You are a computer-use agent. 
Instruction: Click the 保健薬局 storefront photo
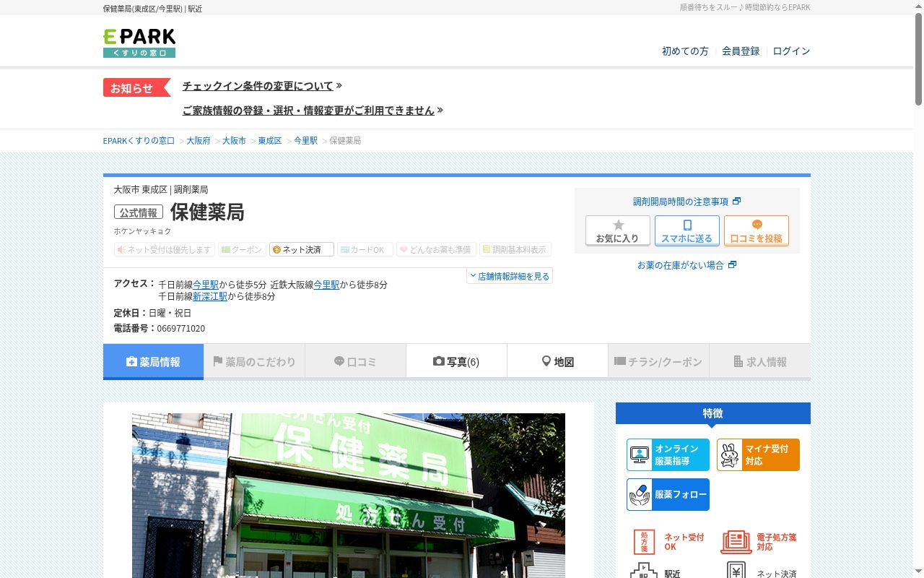click(x=349, y=496)
